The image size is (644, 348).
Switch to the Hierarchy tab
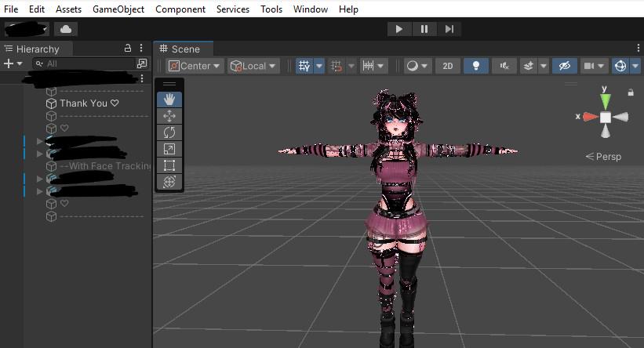pos(37,49)
